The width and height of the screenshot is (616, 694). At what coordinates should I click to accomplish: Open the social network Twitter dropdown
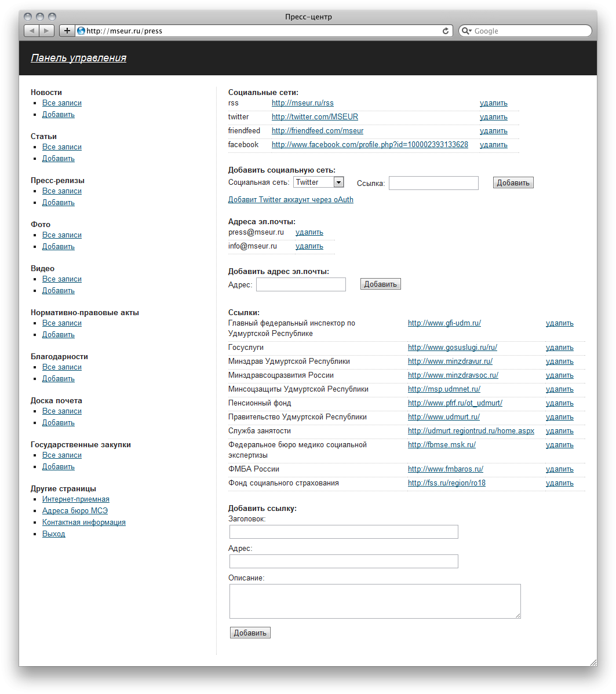319,182
